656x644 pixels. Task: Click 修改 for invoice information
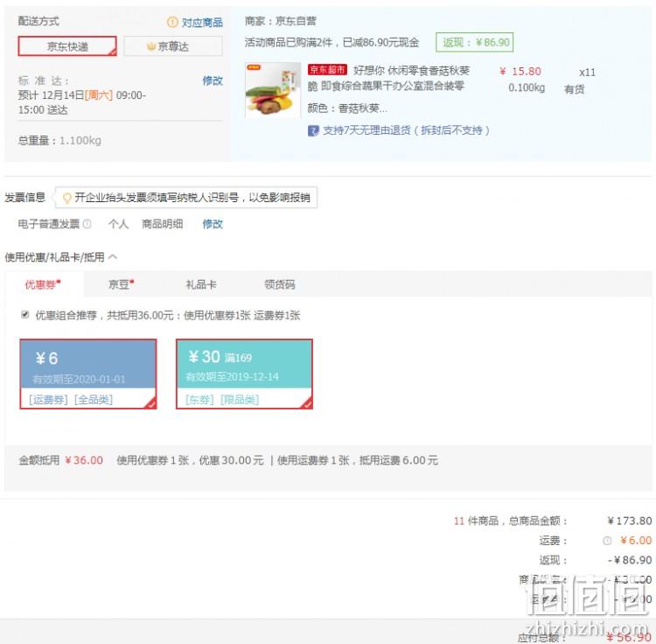(x=213, y=224)
